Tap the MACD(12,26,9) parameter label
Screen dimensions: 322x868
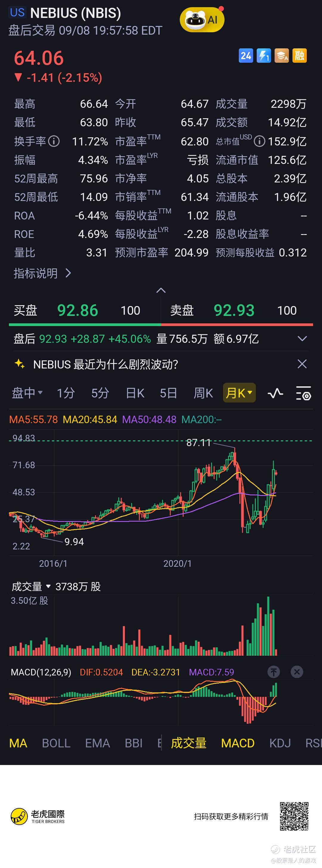tap(41, 672)
